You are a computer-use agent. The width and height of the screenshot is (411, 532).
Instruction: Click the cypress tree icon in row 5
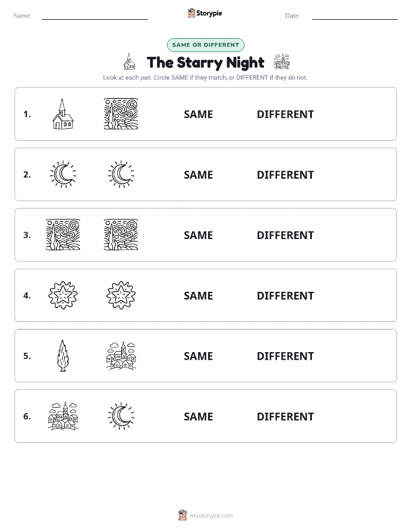[x=63, y=356]
